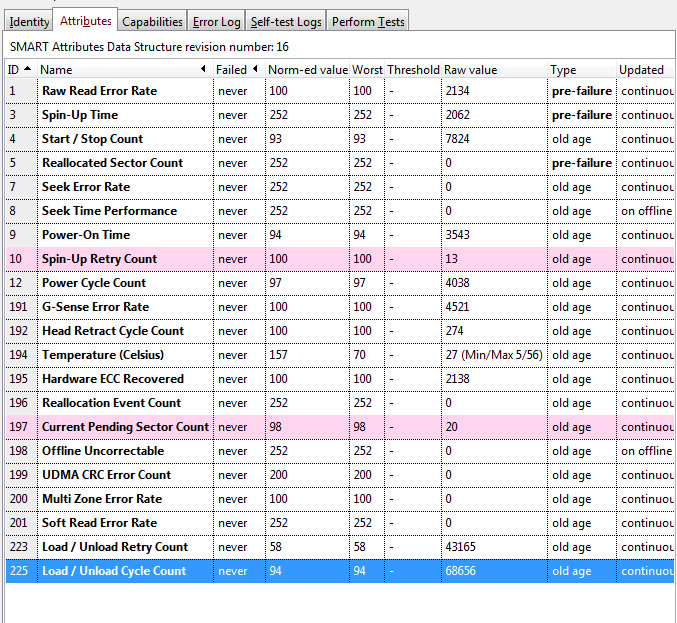The height and width of the screenshot is (623, 677).
Task: Select the Soft Read Error Rate row
Action: pos(339,523)
